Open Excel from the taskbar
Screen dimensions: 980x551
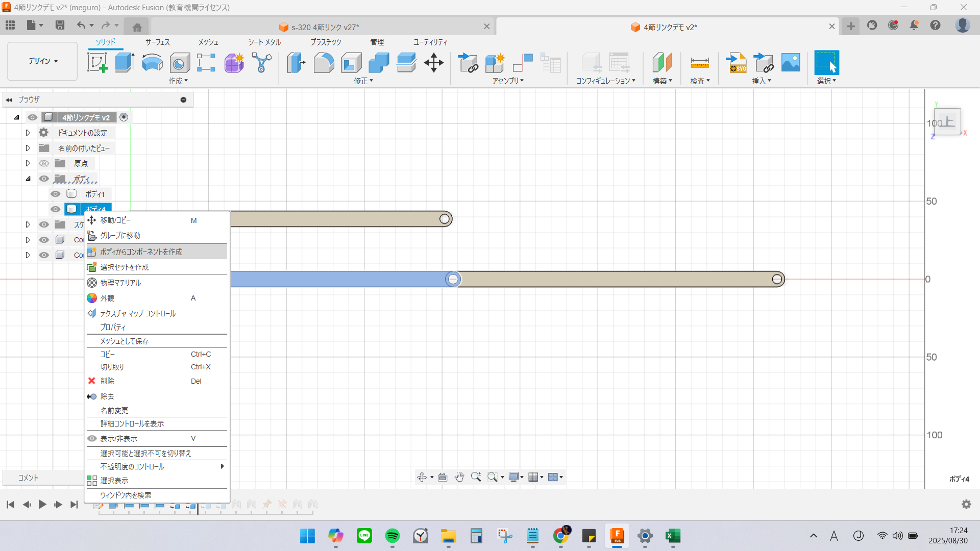[673, 536]
